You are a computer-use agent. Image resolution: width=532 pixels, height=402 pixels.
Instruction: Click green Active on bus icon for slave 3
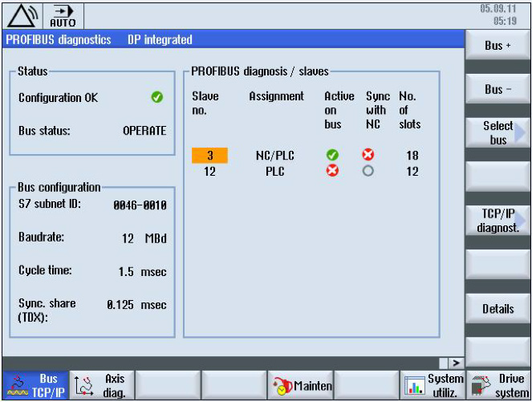pyautogui.click(x=332, y=155)
